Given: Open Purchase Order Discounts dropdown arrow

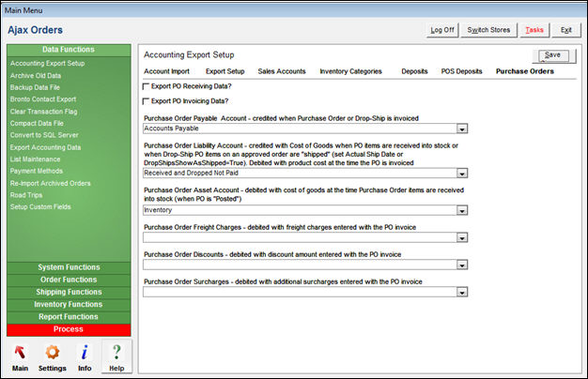Looking at the screenshot, I should tap(462, 265).
